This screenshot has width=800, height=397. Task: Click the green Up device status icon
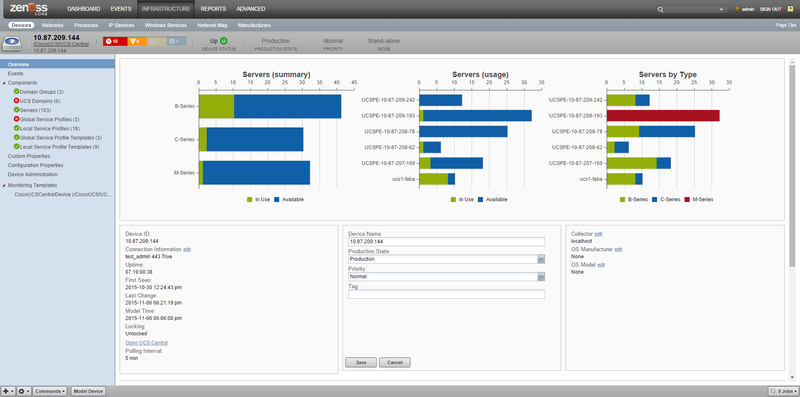[x=223, y=41]
